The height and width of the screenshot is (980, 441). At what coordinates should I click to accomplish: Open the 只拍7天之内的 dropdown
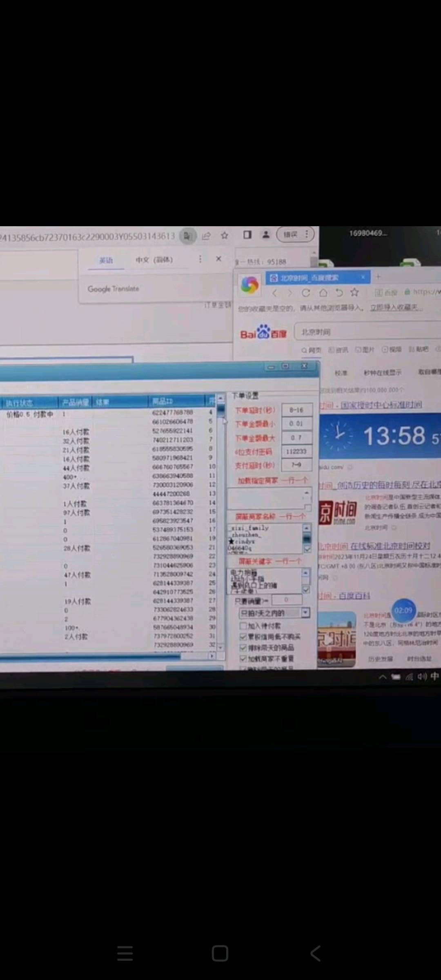coord(305,612)
